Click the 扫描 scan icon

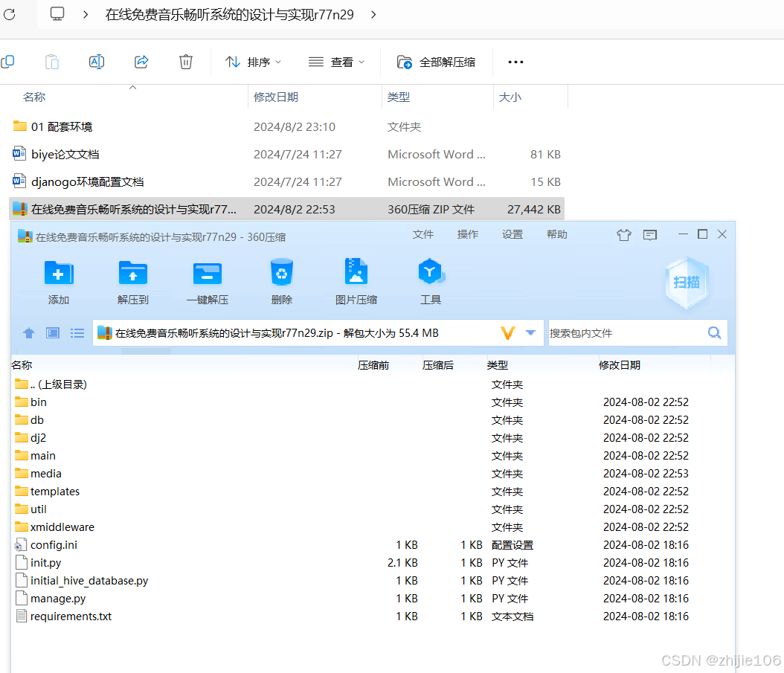tap(685, 283)
